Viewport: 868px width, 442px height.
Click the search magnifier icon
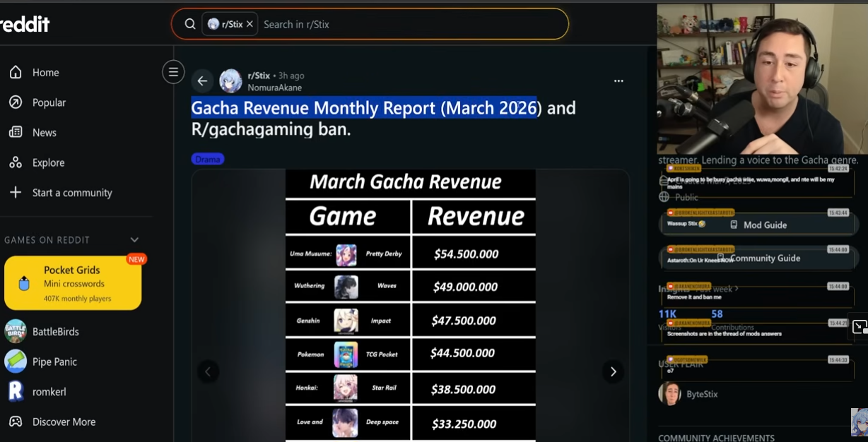(190, 24)
